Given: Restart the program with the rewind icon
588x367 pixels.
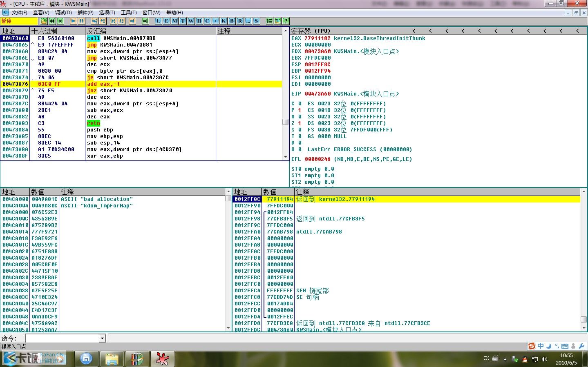Looking at the screenshot, I should click(52, 21).
